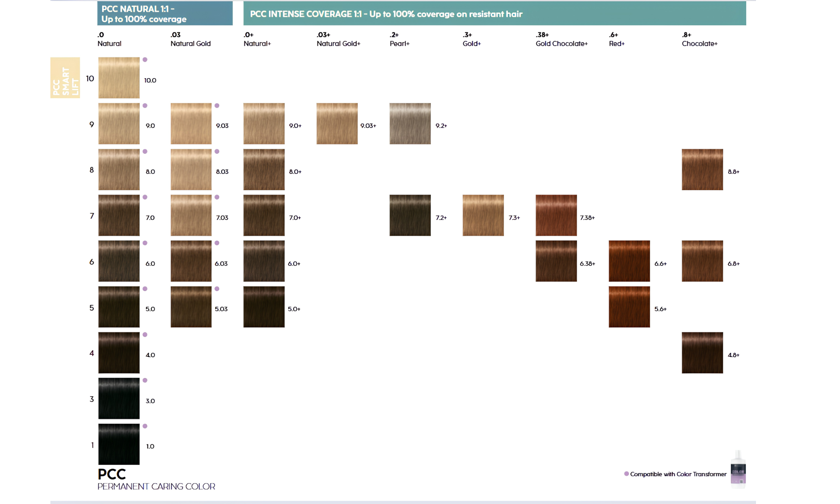The image size is (840, 504).
Task: Pick the 4.8+ Chocolate+ swatch
Action: pos(702,352)
